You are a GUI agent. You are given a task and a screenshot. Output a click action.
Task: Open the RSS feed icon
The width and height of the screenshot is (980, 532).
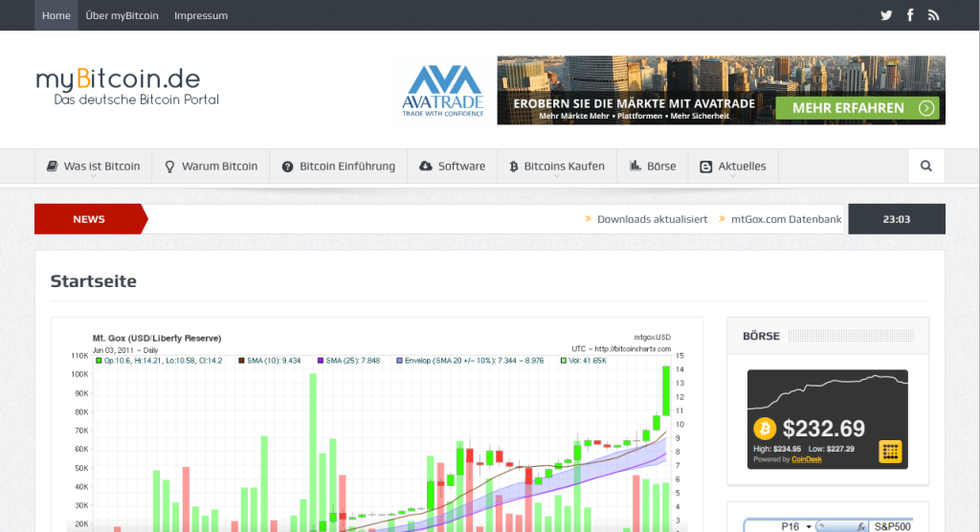click(x=933, y=15)
